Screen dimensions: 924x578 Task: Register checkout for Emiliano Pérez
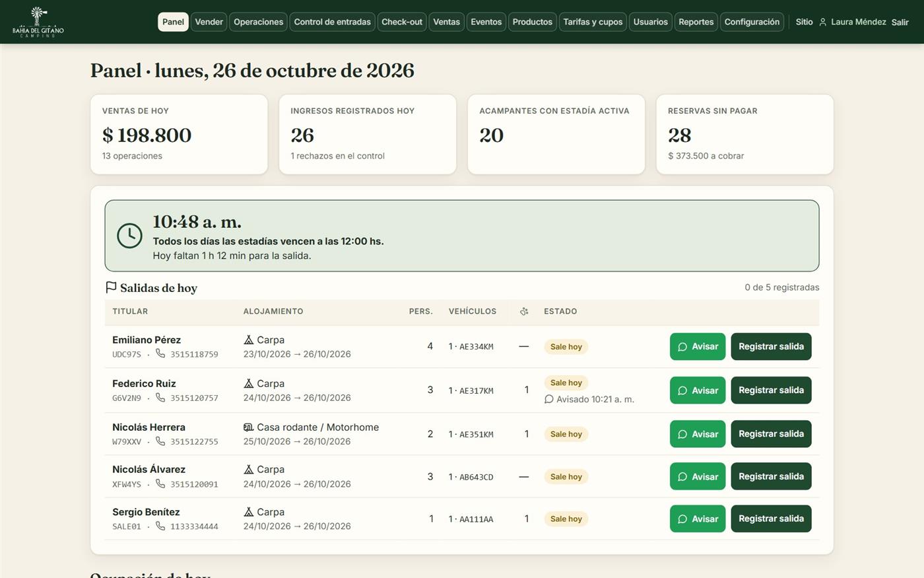pyautogui.click(x=771, y=346)
